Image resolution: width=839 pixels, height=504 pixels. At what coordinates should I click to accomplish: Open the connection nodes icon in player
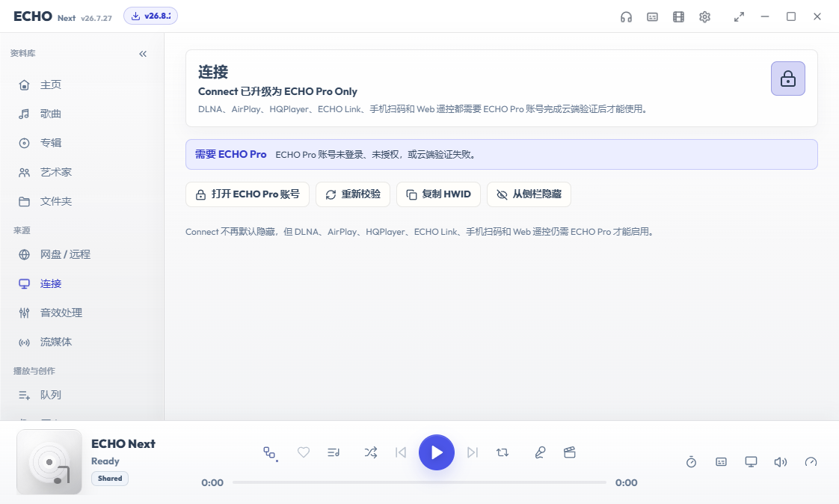(270, 453)
